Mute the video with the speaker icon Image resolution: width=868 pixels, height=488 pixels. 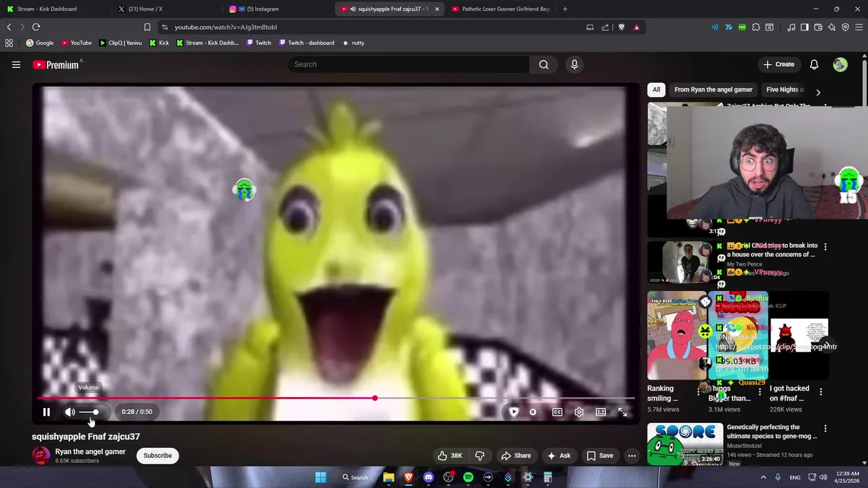[x=70, y=412]
